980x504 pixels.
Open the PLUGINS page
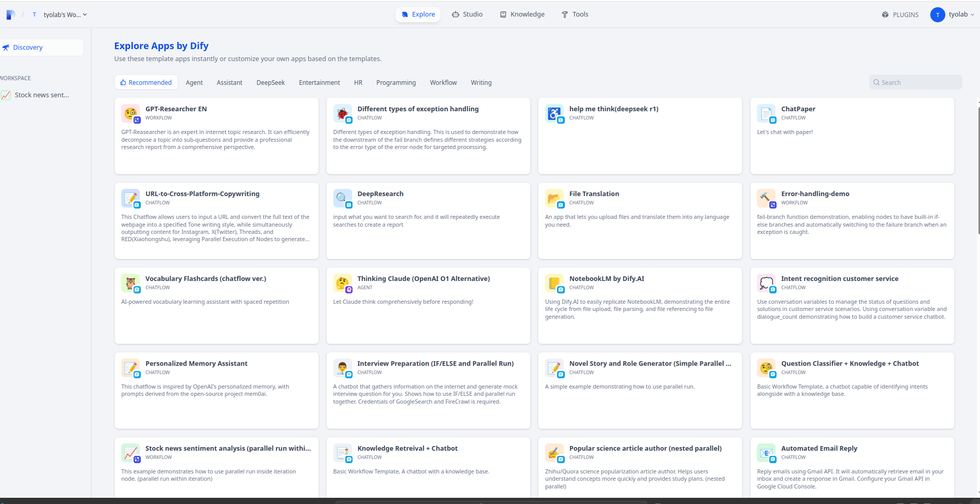tap(900, 14)
